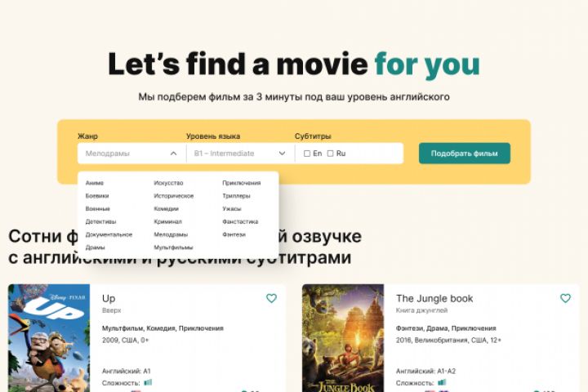Choose Искусство genre option
Screen dimensions: 588x392
click(x=168, y=183)
